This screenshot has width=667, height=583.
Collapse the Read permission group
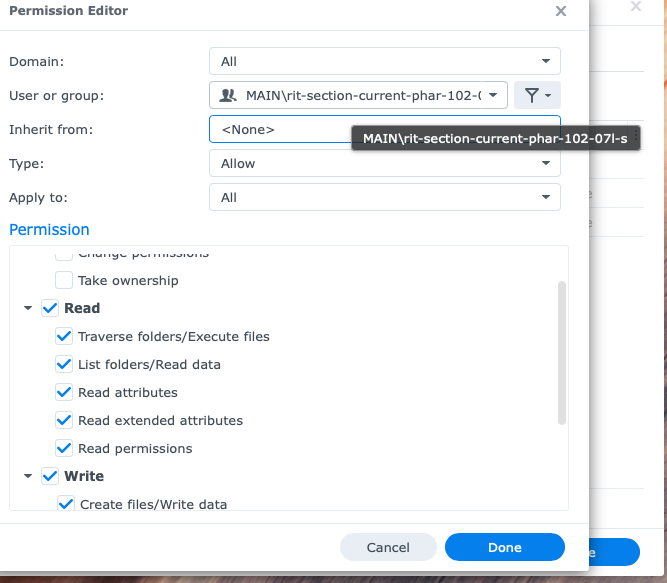(28, 309)
